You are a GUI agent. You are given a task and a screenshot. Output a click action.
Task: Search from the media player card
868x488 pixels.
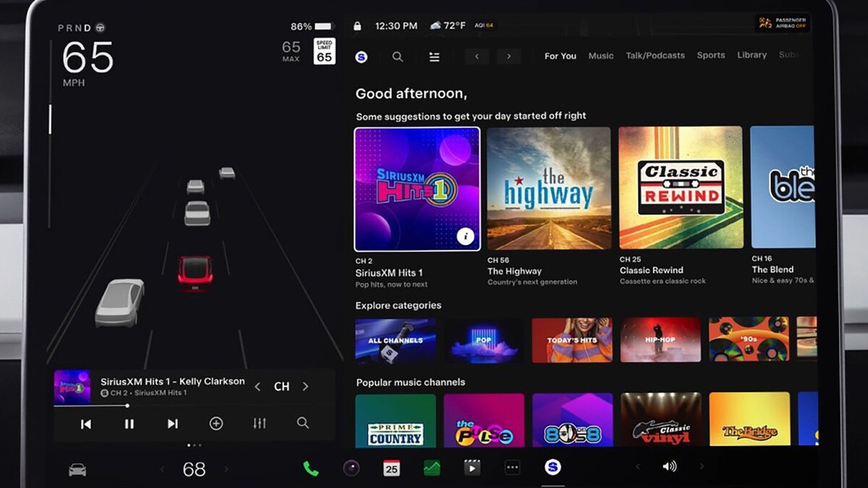point(303,424)
